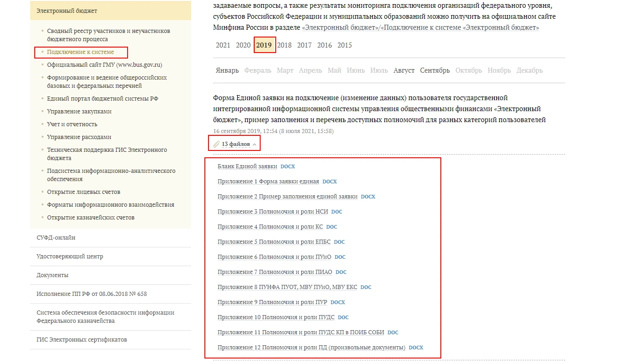This screenshot has width=637, height=364.
Task: Click the paperclip attachment icon
Action: [216, 144]
